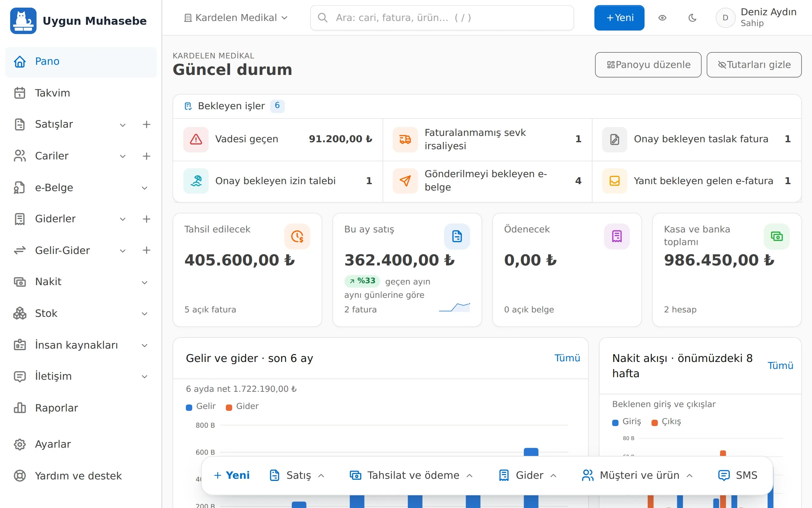Screen dimensions: 812x508
Task: Click the SMS quick action
Action: (737, 475)
